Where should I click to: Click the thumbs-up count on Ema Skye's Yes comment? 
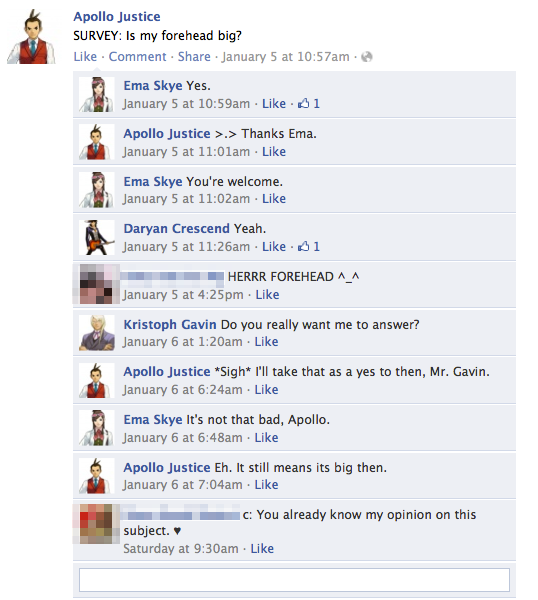point(309,103)
